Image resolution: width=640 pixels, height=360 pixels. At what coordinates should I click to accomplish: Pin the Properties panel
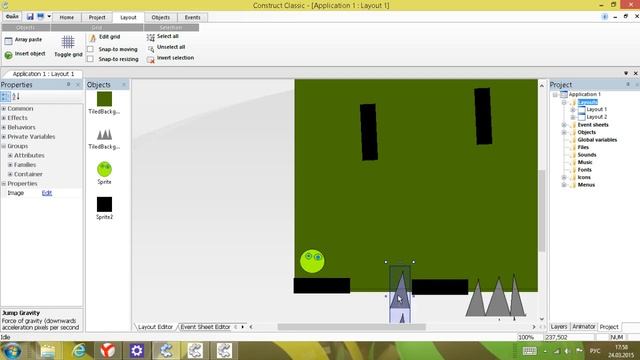(x=69, y=84)
